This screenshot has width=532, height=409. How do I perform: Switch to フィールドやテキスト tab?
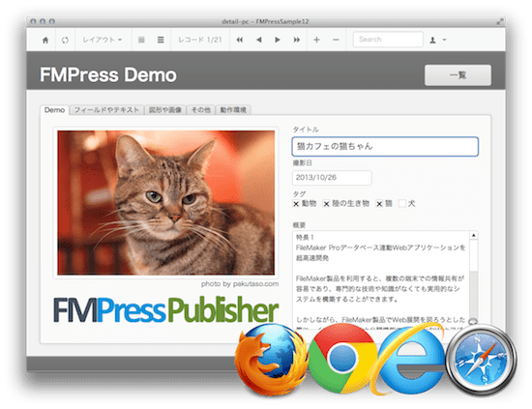106,110
